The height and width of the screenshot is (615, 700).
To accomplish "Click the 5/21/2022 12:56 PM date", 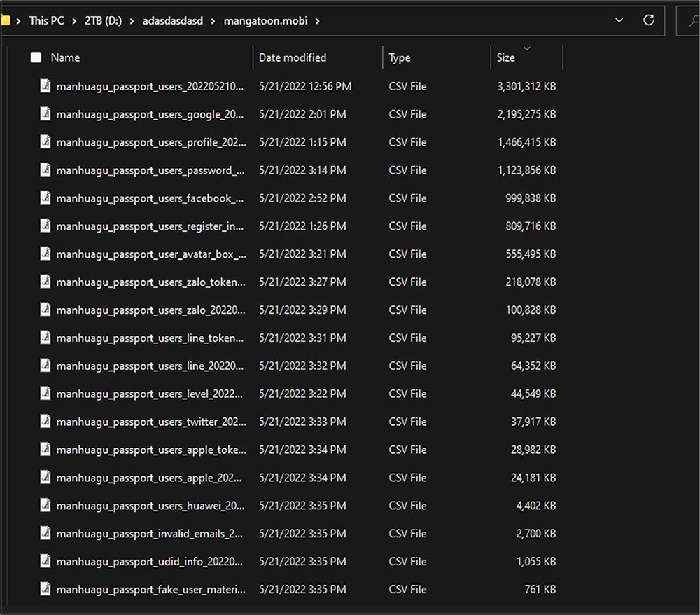I will (x=305, y=86).
